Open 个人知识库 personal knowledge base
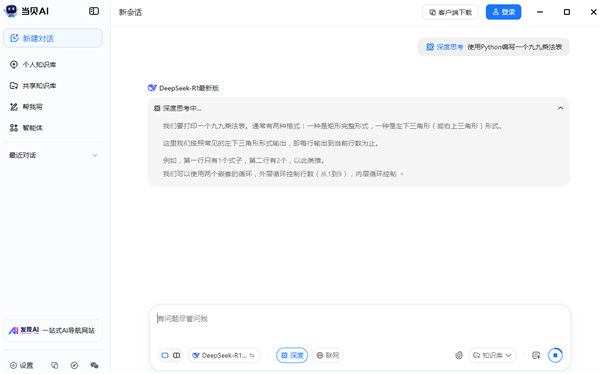 coord(33,64)
